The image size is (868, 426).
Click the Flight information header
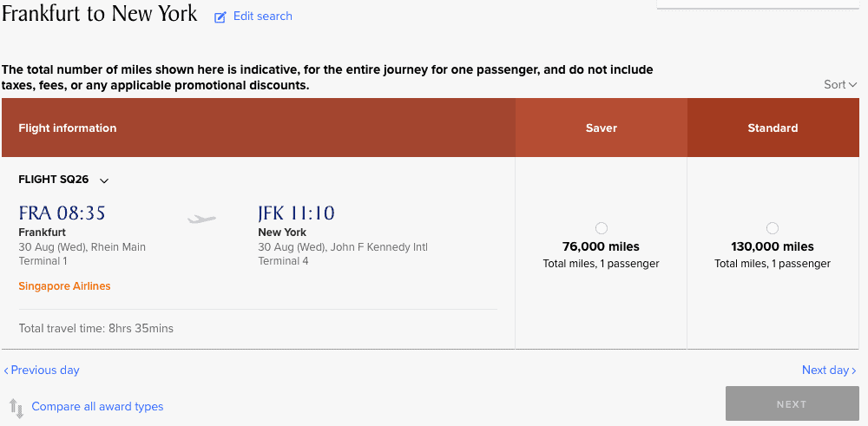[68, 128]
